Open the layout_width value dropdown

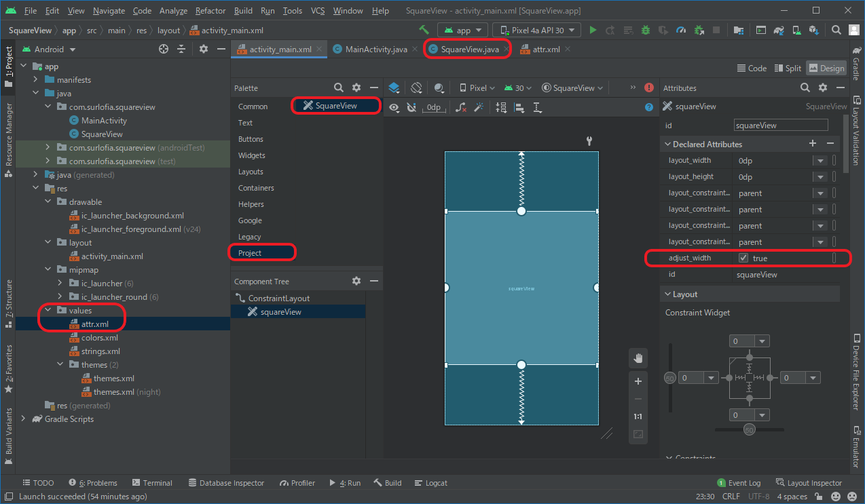[819, 161]
